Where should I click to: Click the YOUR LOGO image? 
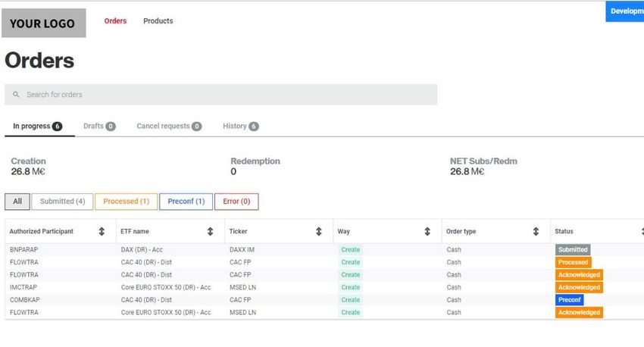[44, 23]
